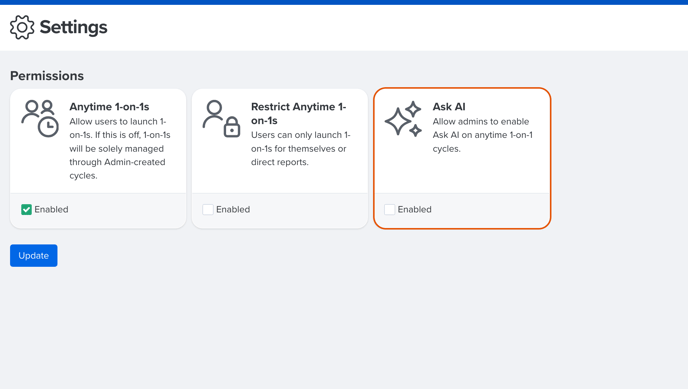Click the Enabled label under Restrict Anytime
Image resolution: width=688 pixels, height=389 pixels.
pos(233,210)
